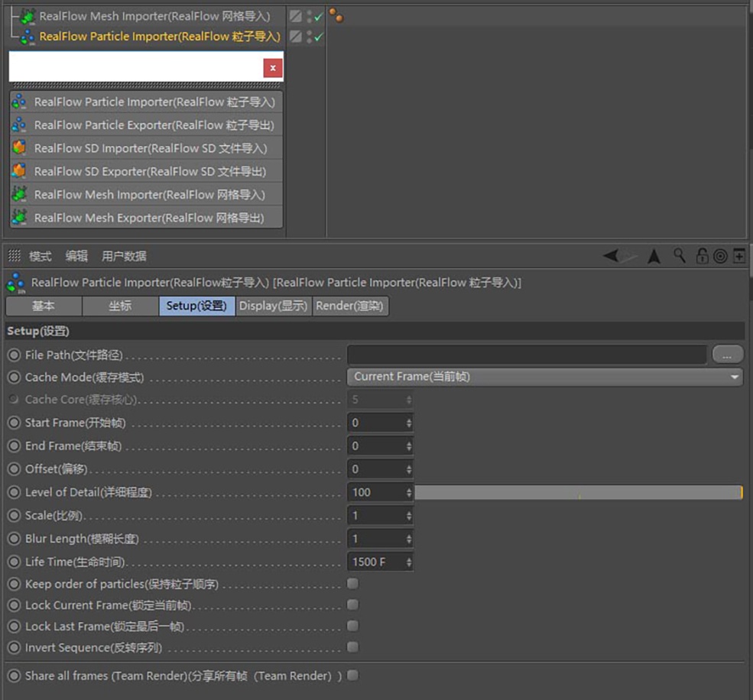Viewport: 753px width, 700px height.
Task: Click the Particle Importer icon in attribute header
Action: click(x=16, y=283)
